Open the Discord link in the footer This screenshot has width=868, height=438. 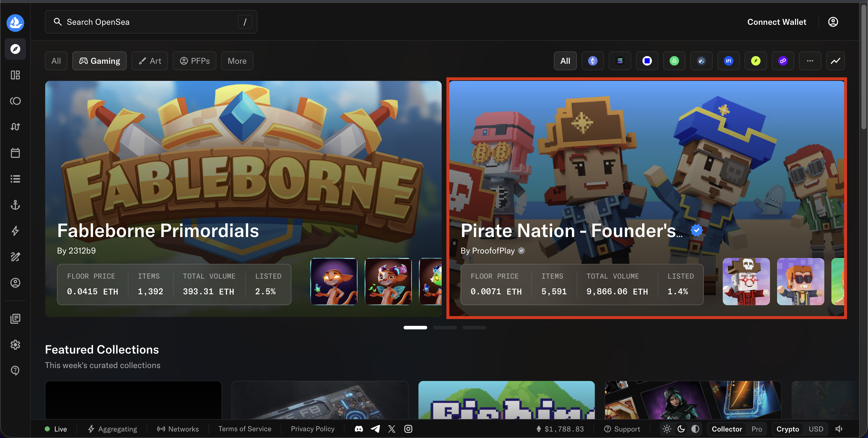point(358,429)
